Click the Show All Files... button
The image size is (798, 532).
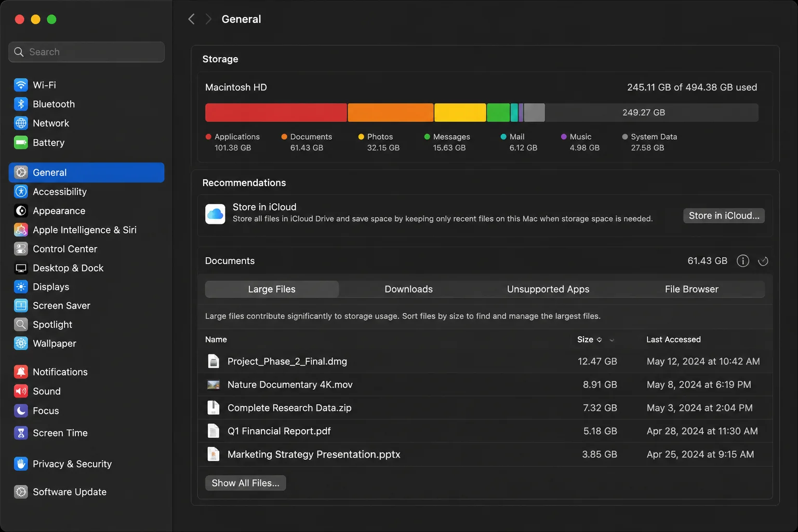tap(245, 483)
